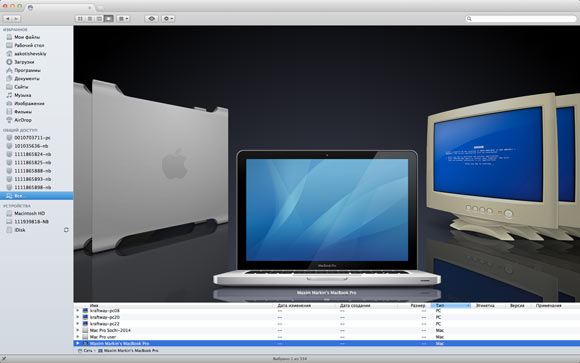The width and height of the screenshot is (580, 363).
Task: Click the iDisk sync button
Action: coord(66,230)
